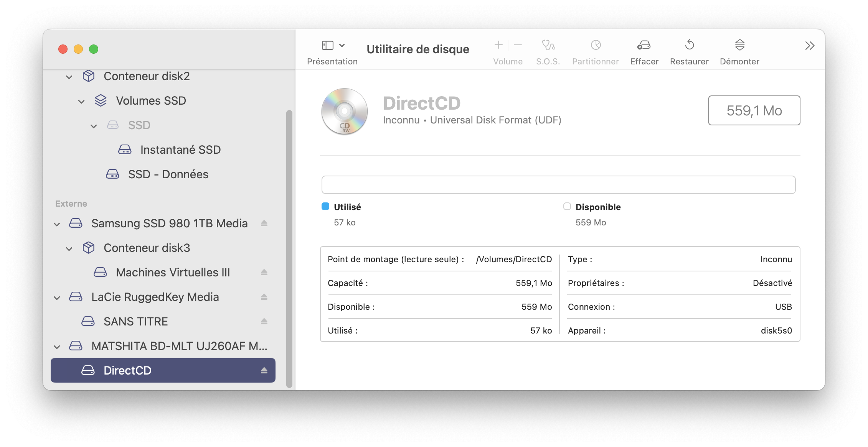Click the Samsung SSD drive icon
This screenshot has height=447, width=868.
(76, 223)
